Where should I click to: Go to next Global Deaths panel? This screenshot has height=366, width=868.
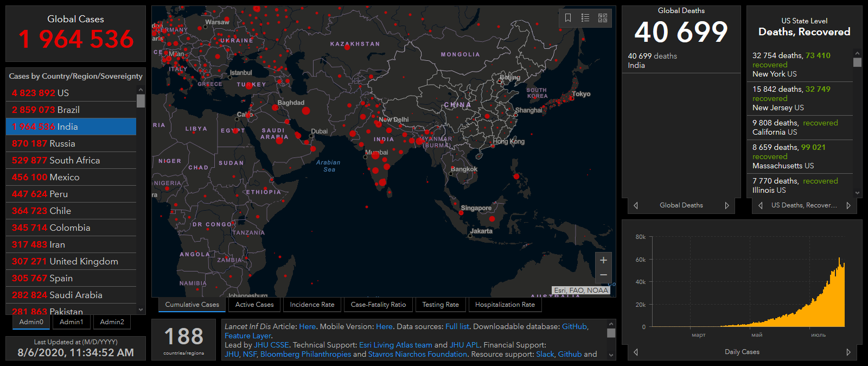point(727,205)
